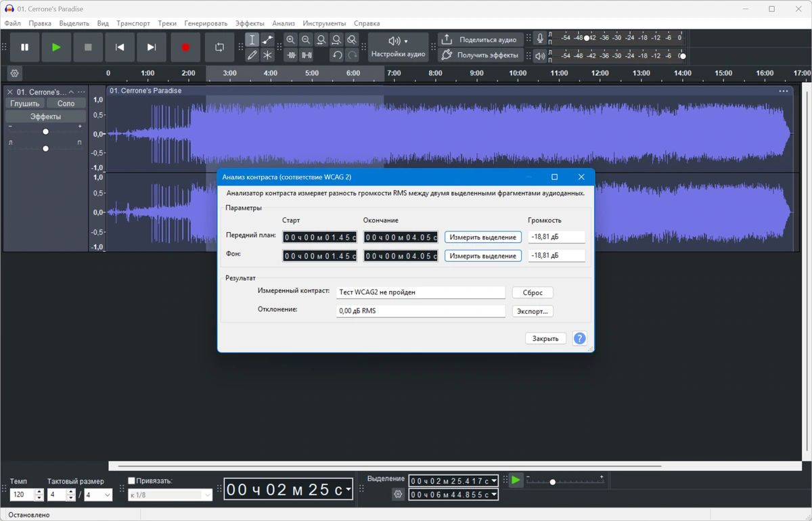Open clip three-dots menu on the waveform

tap(784, 91)
